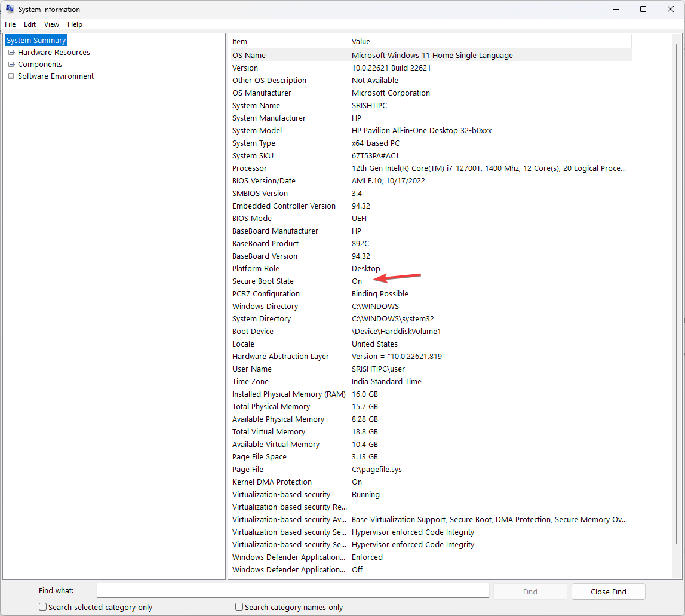
Task: Select the Page File Space row
Action: click(431, 457)
